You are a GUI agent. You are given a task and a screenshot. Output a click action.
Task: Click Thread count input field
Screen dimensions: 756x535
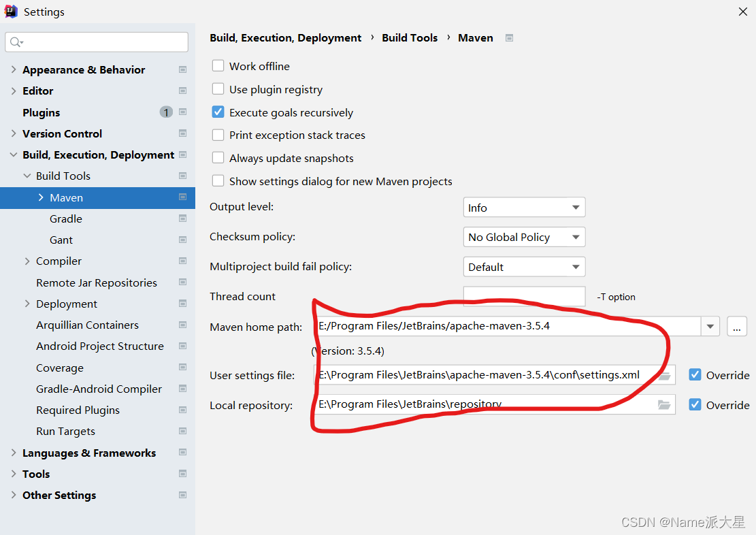(524, 296)
